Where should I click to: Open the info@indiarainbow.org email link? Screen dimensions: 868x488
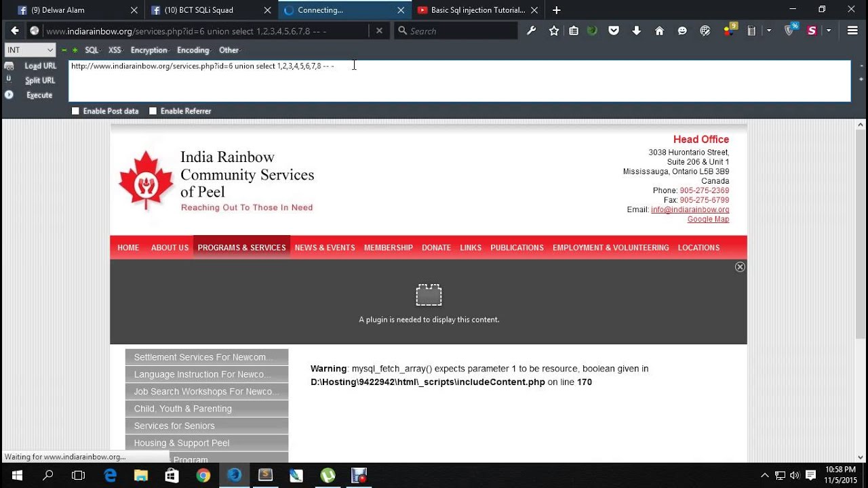coord(690,209)
